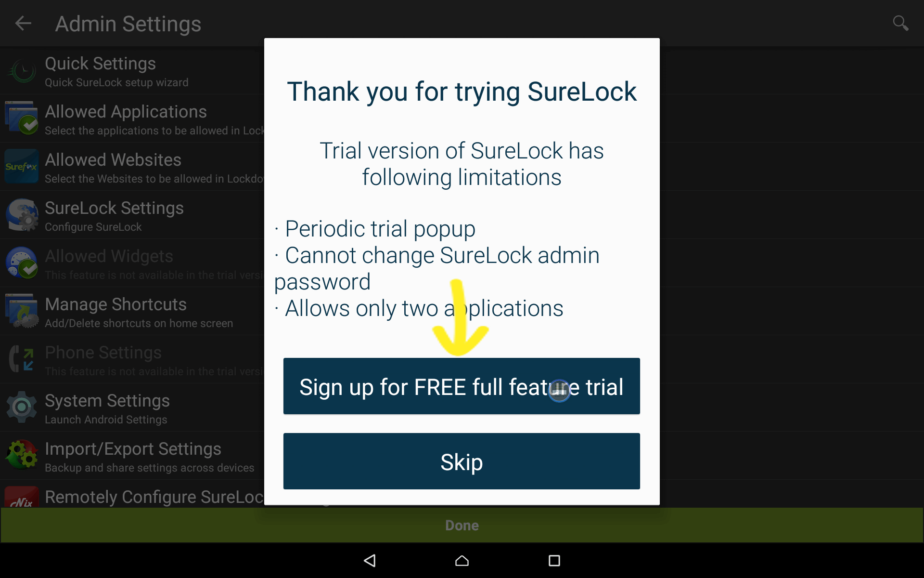
Task: Click the SureFox Allowed Websites icon
Action: tap(22, 167)
